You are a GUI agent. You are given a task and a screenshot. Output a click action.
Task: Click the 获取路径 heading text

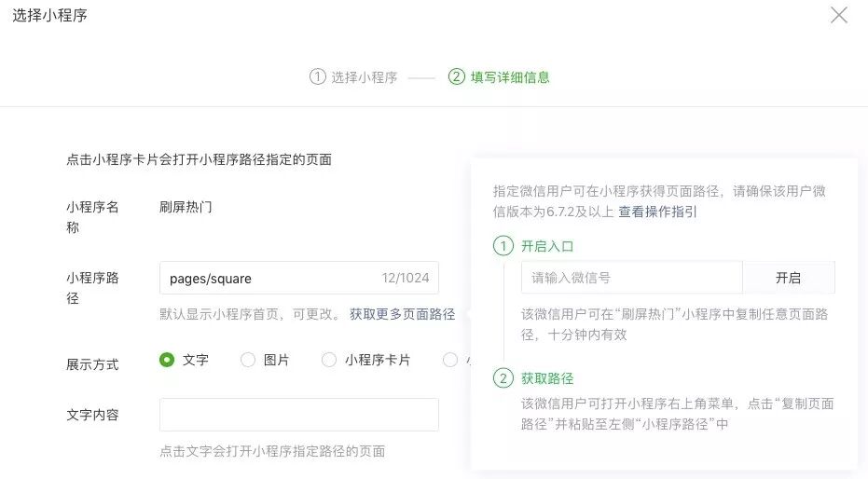tap(547, 378)
